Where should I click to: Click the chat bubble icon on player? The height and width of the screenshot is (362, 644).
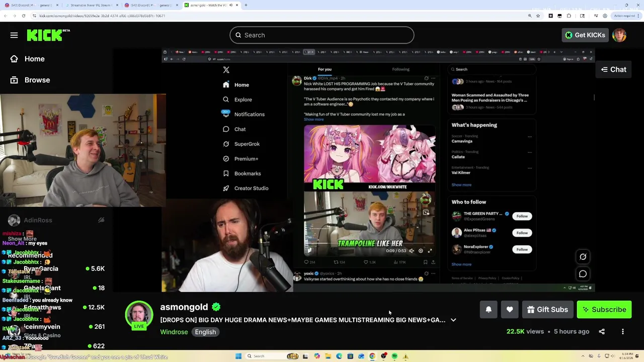click(x=583, y=274)
